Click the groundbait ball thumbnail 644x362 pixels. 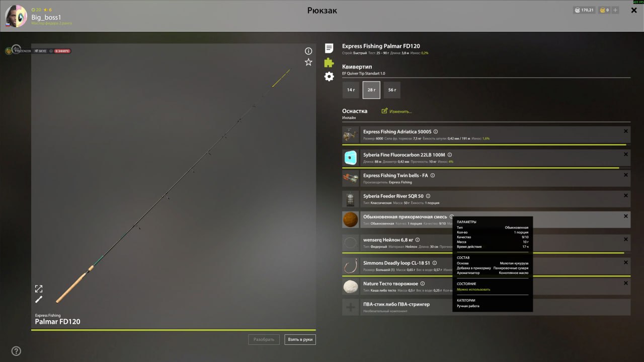pyautogui.click(x=351, y=220)
